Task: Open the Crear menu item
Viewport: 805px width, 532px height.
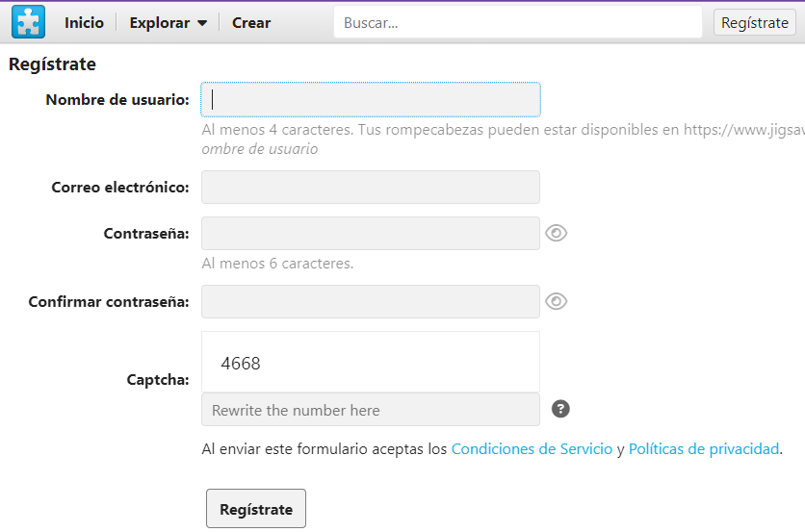Action: pos(251,23)
